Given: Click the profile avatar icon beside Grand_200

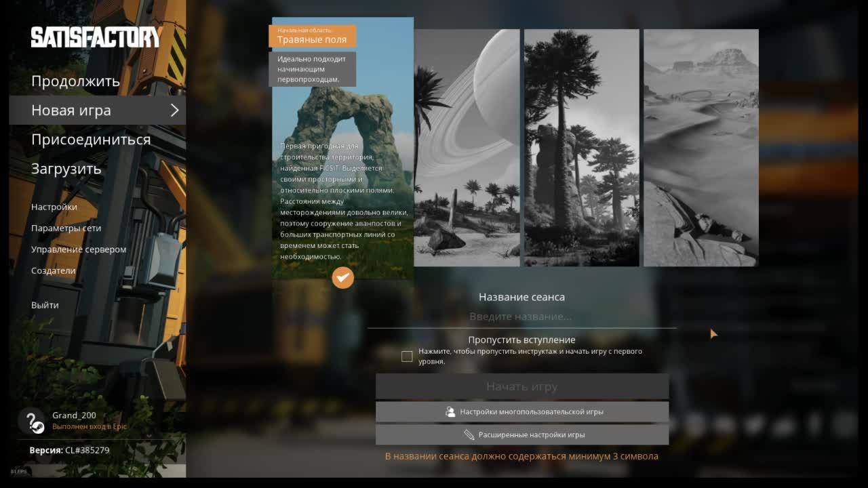Looking at the screenshot, I should point(31,421).
